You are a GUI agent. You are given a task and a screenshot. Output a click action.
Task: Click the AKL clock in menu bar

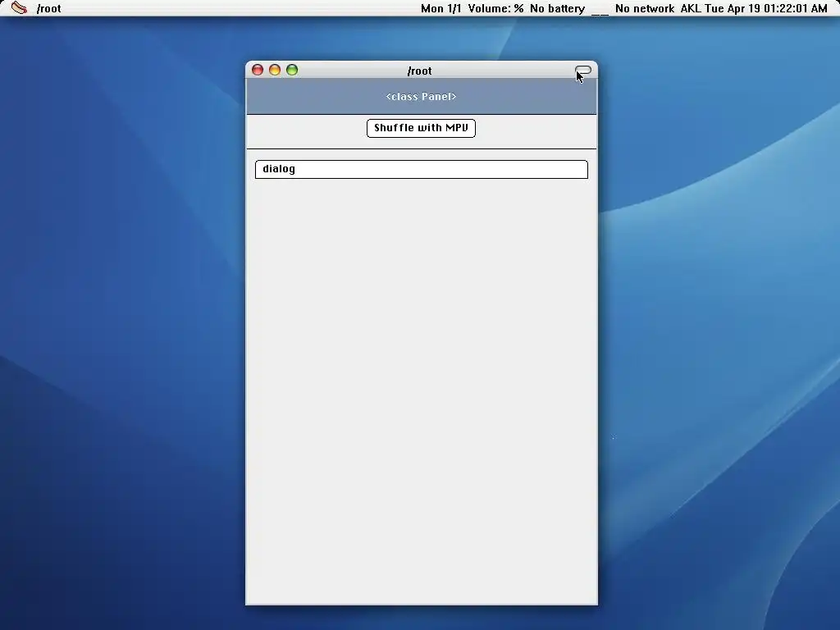coord(754,8)
